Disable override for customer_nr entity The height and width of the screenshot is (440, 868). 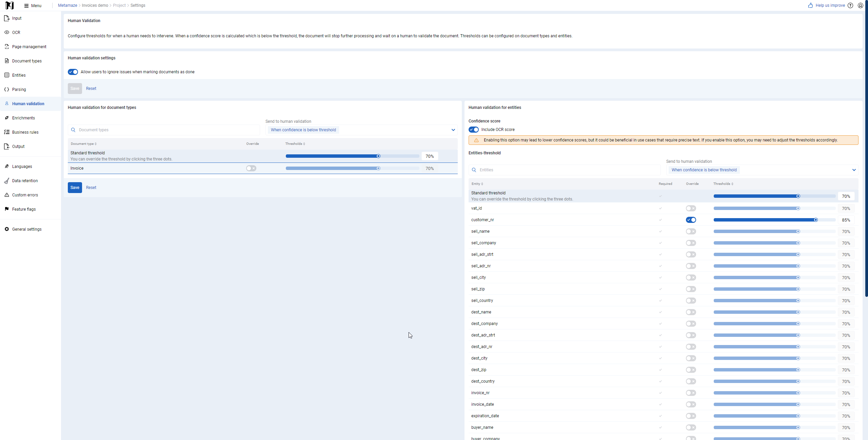click(x=691, y=220)
